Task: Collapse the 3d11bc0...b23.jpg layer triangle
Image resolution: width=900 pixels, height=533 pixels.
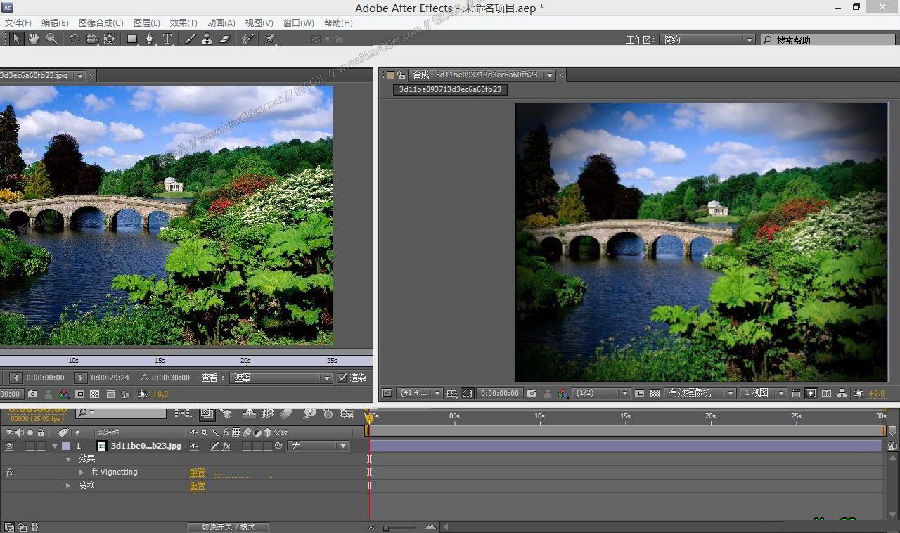Action: (55, 446)
